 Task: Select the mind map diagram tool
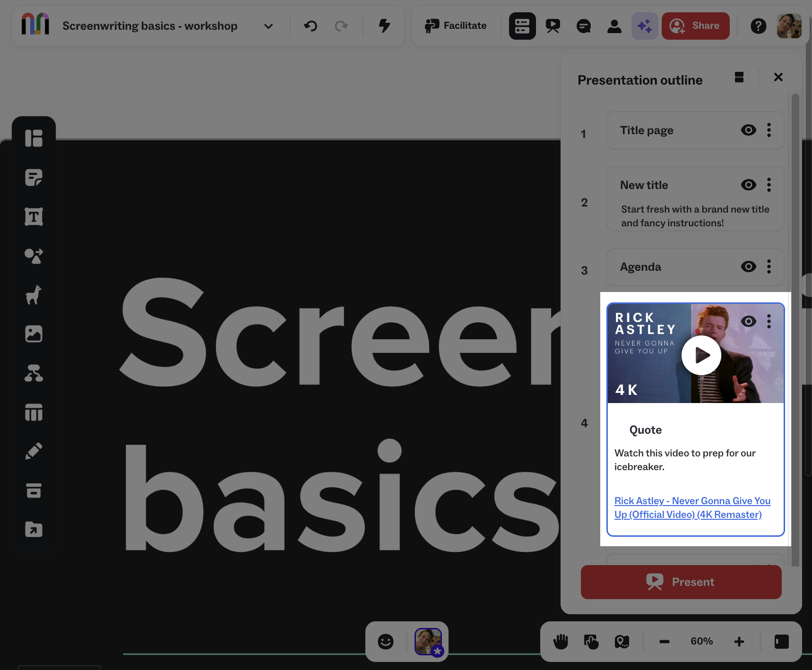[34, 373]
